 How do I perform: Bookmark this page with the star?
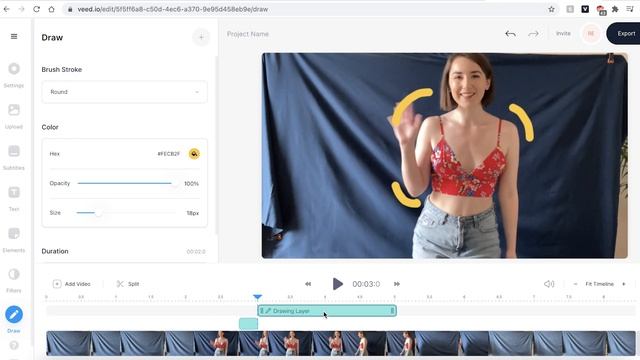point(551,9)
